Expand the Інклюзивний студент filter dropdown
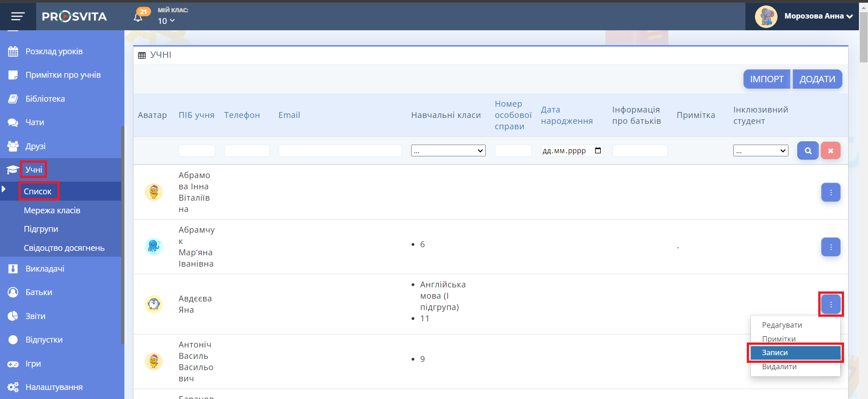The width and height of the screenshot is (868, 399). (x=760, y=150)
